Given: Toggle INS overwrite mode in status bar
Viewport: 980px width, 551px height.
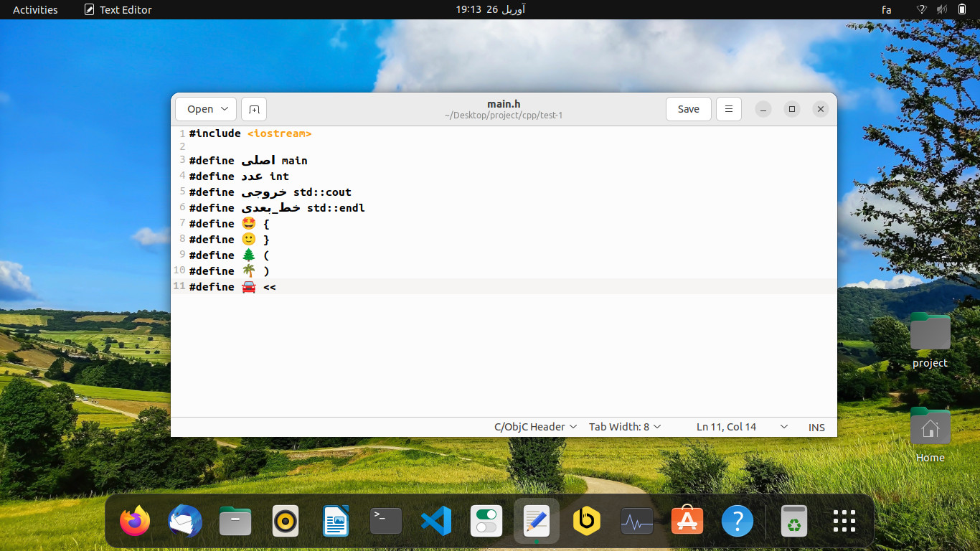Looking at the screenshot, I should pyautogui.click(x=816, y=427).
